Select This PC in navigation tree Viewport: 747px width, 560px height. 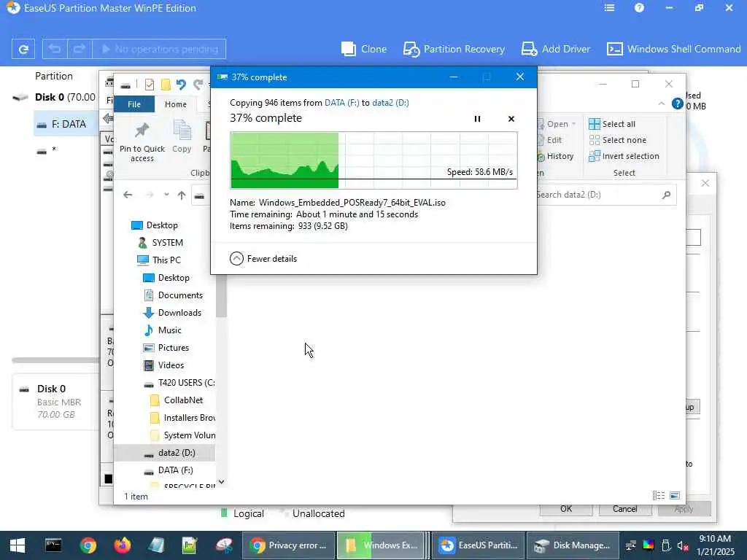tap(158, 260)
